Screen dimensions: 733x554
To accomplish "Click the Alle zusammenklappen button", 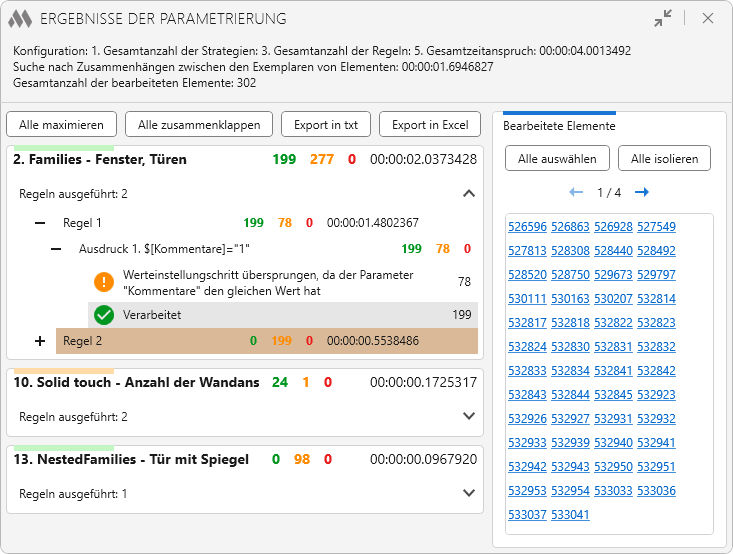I will coord(199,125).
